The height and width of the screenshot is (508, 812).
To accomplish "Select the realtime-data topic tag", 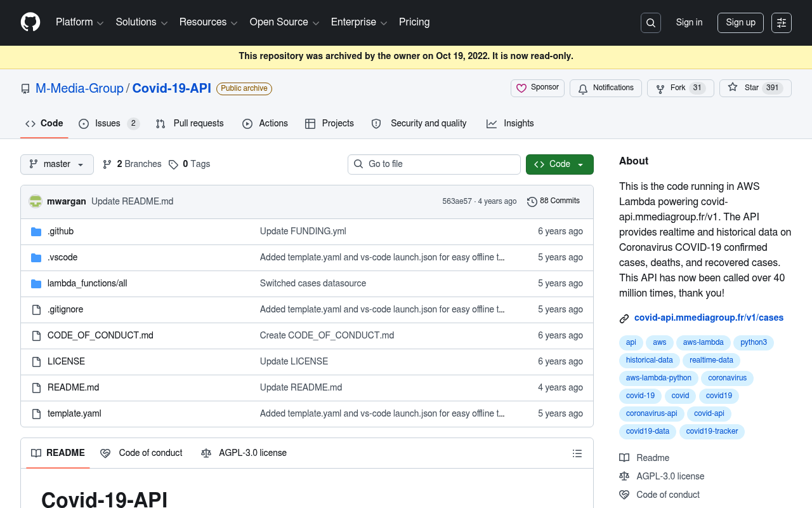I will [711, 361].
